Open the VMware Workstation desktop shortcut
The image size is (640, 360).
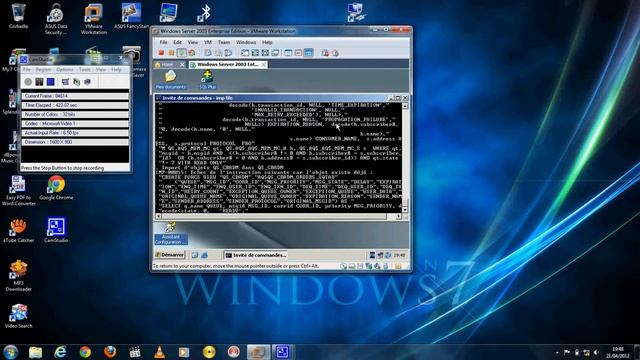coord(93,19)
